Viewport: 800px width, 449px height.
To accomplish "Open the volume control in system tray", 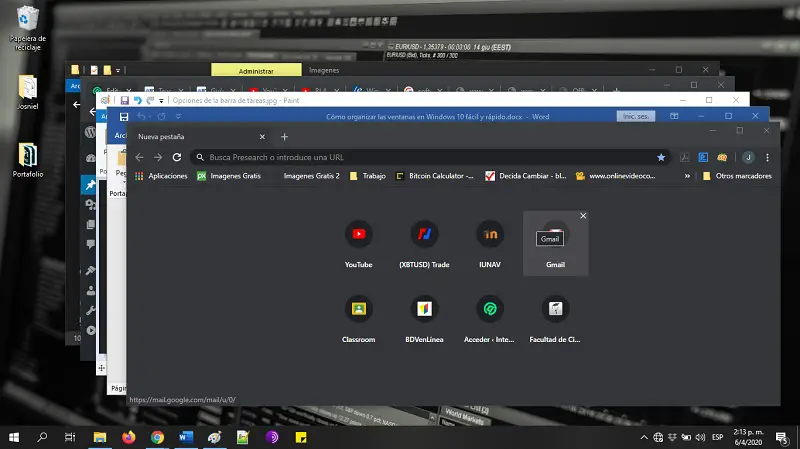I will pos(701,437).
